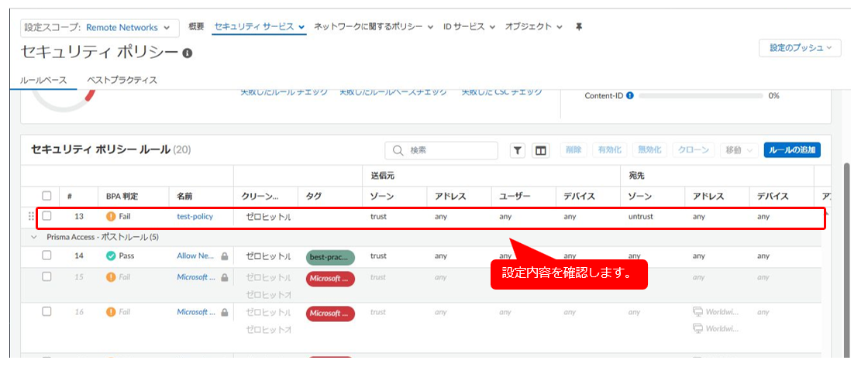Switch to the ベストプラクティス tab

(122, 80)
